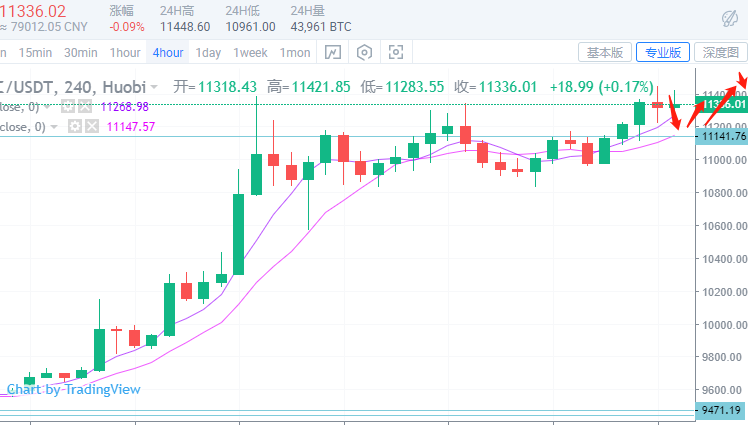Click the fullscreen screenshot frame icon

pyautogui.click(x=396, y=52)
